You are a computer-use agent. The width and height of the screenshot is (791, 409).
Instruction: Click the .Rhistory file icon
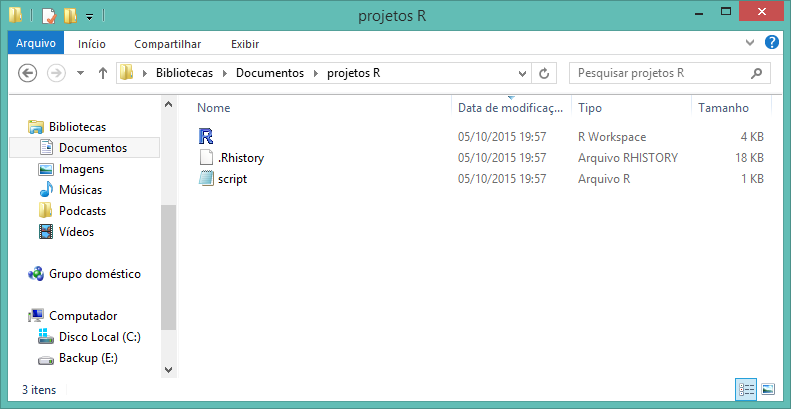pos(207,158)
